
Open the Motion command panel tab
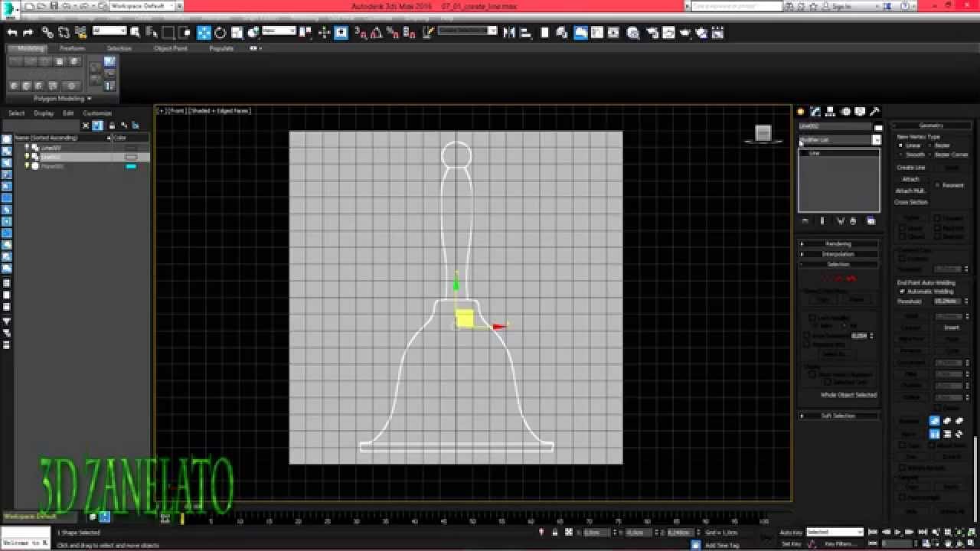[845, 112]
